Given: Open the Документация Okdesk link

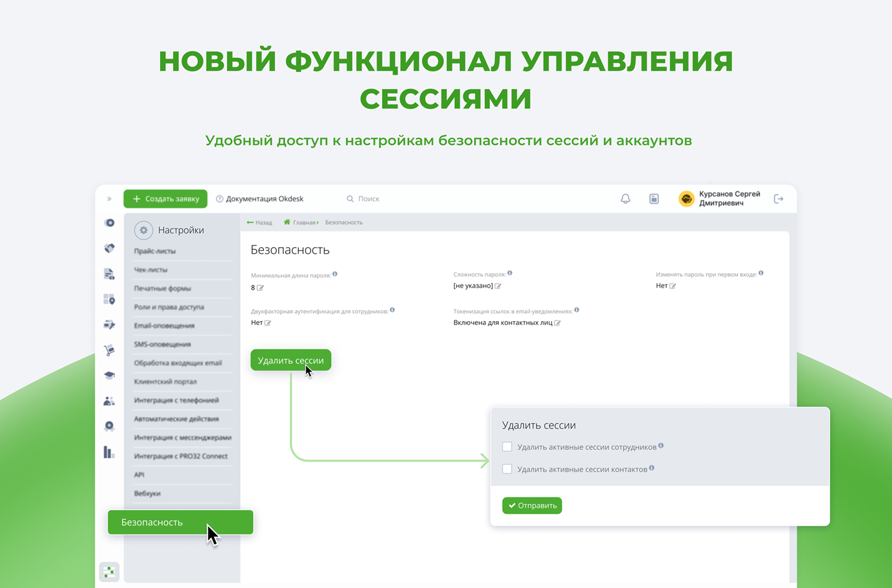Looking at the screenshot, I should click(260, 199).
